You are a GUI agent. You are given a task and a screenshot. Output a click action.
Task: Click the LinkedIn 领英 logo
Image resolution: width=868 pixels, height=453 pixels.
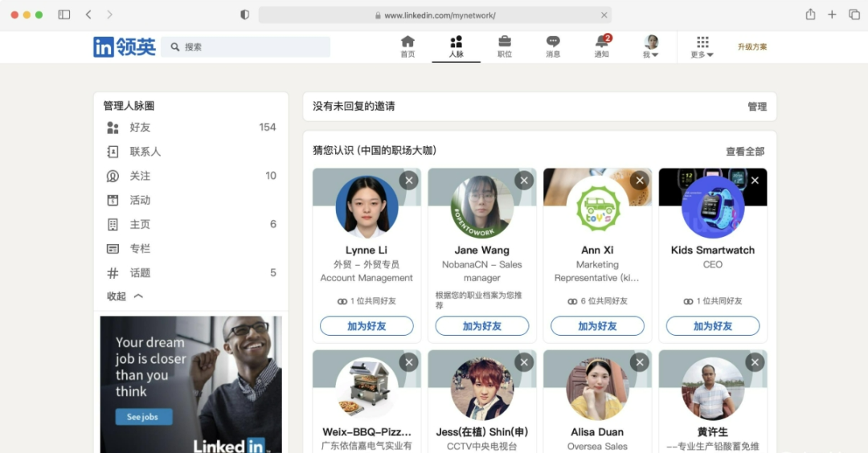tap(125, 47)
